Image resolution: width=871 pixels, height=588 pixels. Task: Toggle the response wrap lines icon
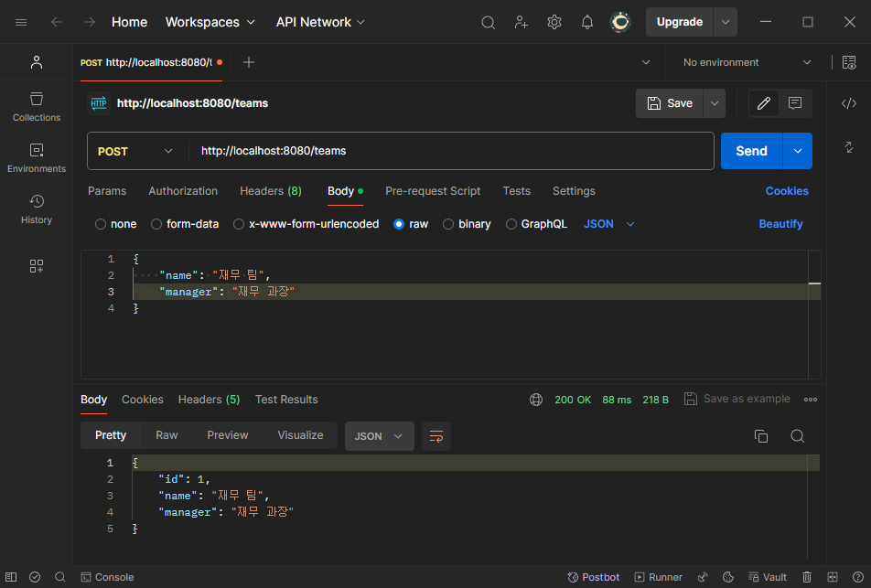tap(436, 436)
